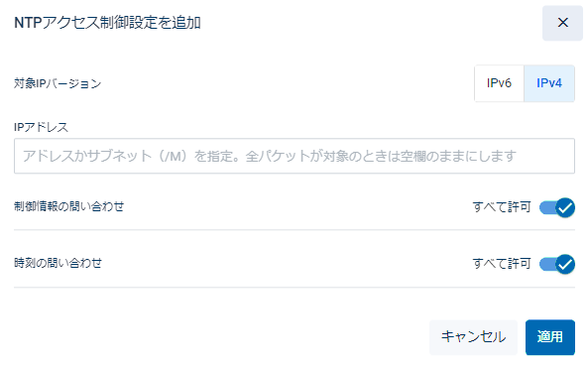The width and height of the screenshot is (588, 368).
Task: Click the 対象IPバージョン label
Action: click(x=58, y=83)
